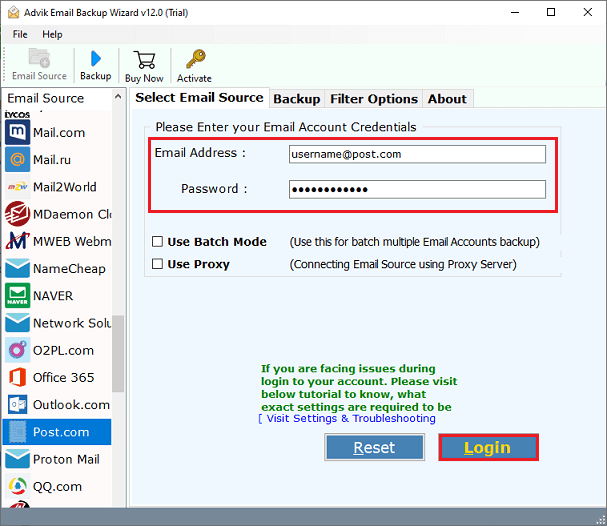
Task: Choose the MDaemon Cloud source icon
Action: click(17, 214)
